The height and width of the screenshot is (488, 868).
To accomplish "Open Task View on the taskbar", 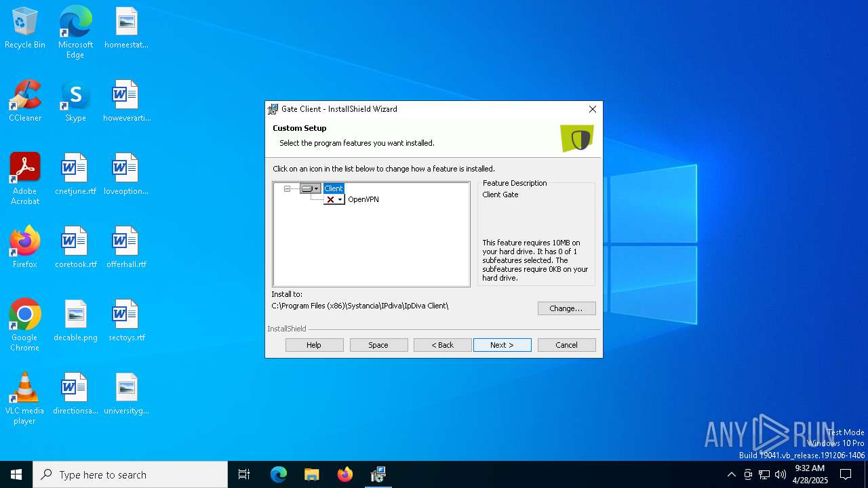I will coord(244,474).
